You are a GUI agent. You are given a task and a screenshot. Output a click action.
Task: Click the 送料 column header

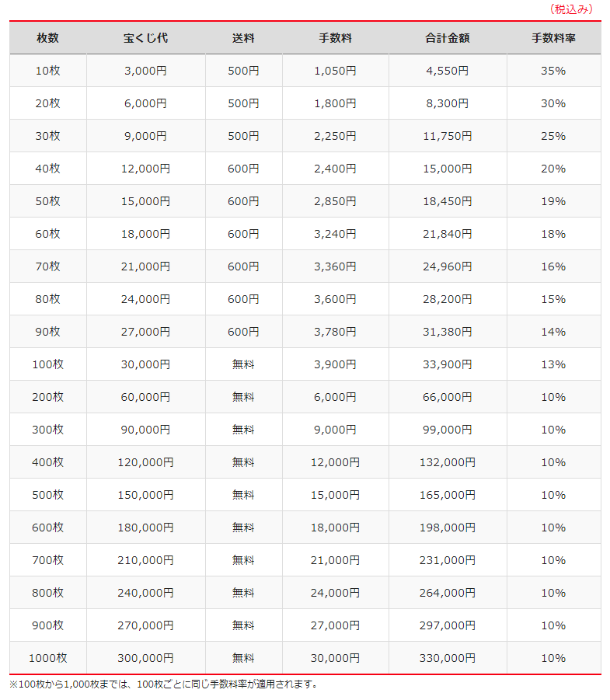coord(243,38)
